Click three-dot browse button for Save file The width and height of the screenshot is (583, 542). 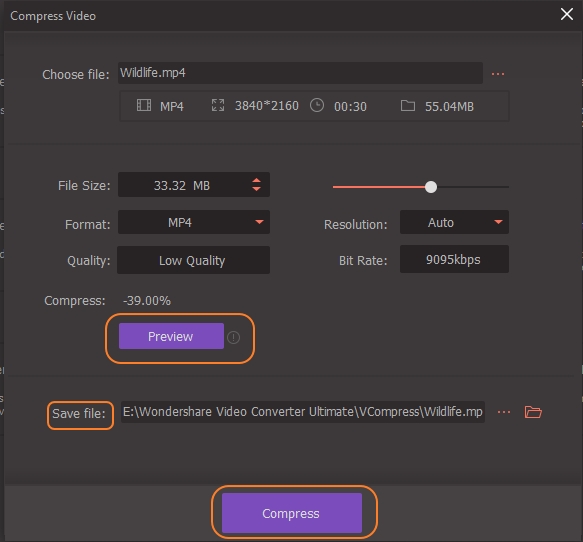[504, 412]
